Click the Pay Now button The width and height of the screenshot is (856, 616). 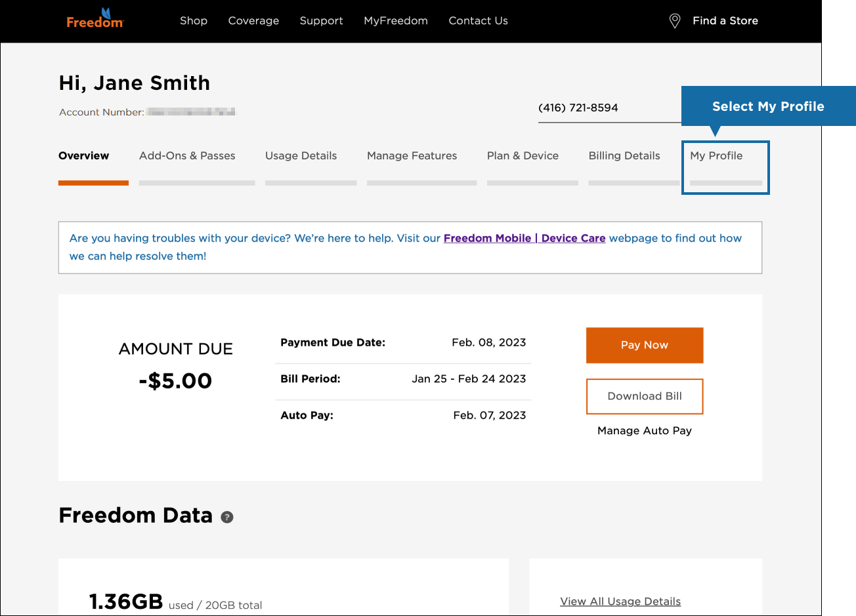click(x=645, y=345)
